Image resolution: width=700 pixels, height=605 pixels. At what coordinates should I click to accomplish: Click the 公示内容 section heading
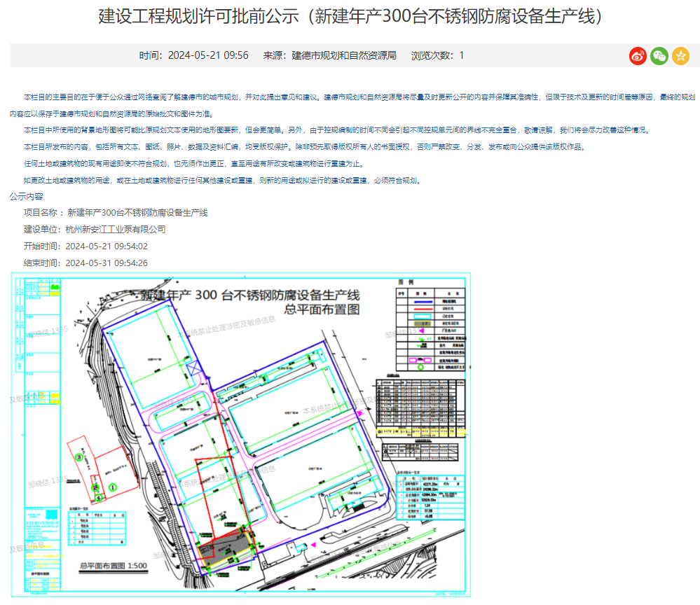tap(26, 197)
